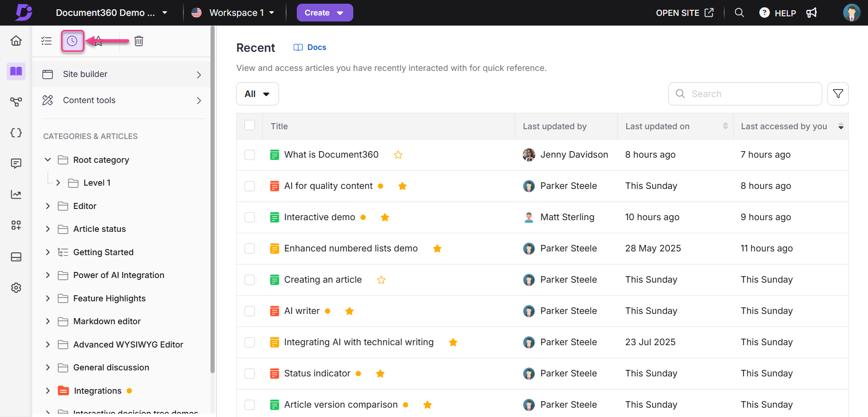This screenshot has height=417, width=868.
Task: Open the Article version comparison article
Action: 341,405
